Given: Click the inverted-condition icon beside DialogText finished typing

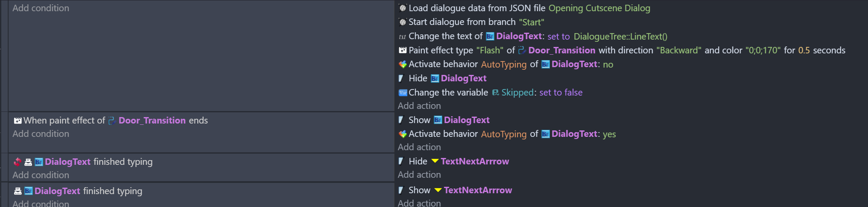Looking at the screenshot, I should (18, 162).
